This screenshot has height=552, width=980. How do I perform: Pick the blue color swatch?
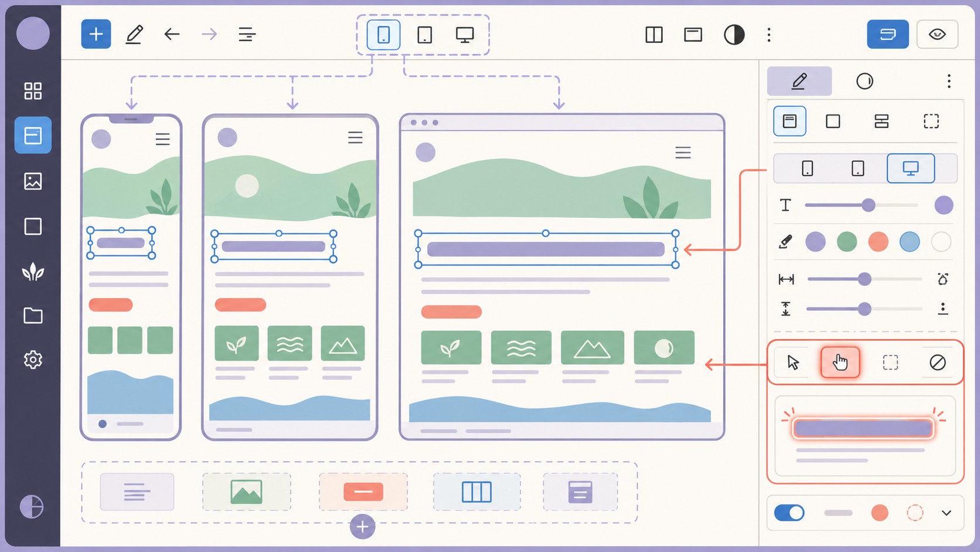pos(910,242)
